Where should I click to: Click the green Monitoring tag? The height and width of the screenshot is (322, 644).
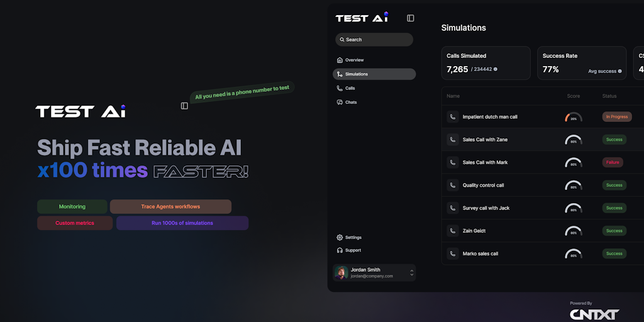[x=72, y=206]
